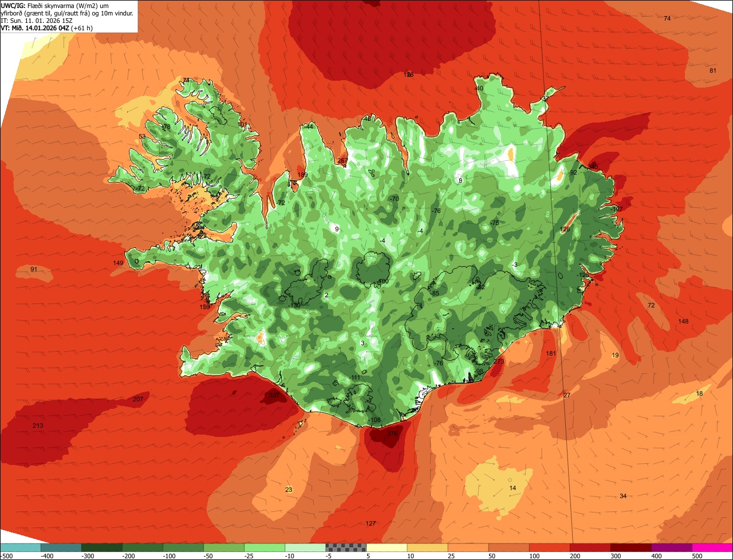Image resolution: width=733 pixels, height=560 pixels.
Task: Click the flux value -75 in northeast Iceland
Action: 495,223
